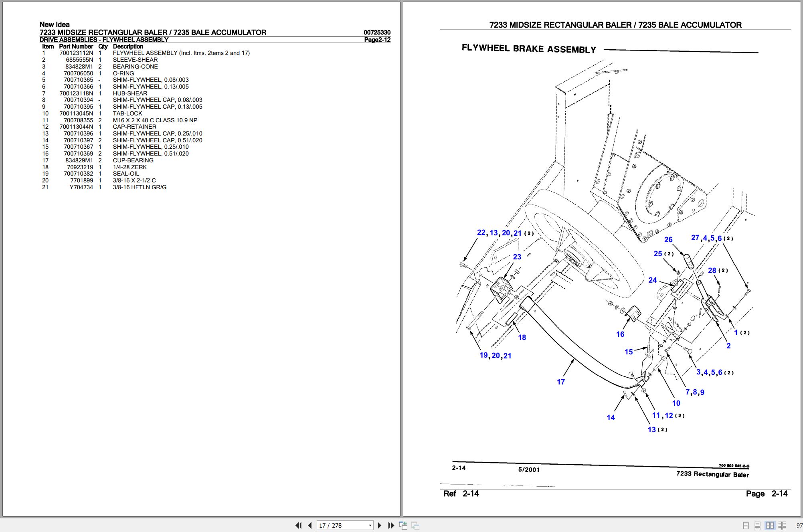Click the TAB-LOCK description
This screenshot has height=532, width=803.
pos(127,113)
